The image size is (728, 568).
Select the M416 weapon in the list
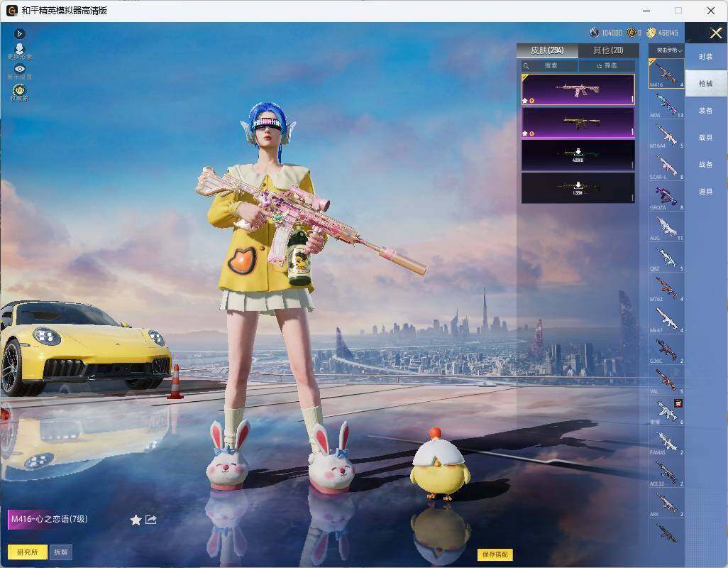666,73
